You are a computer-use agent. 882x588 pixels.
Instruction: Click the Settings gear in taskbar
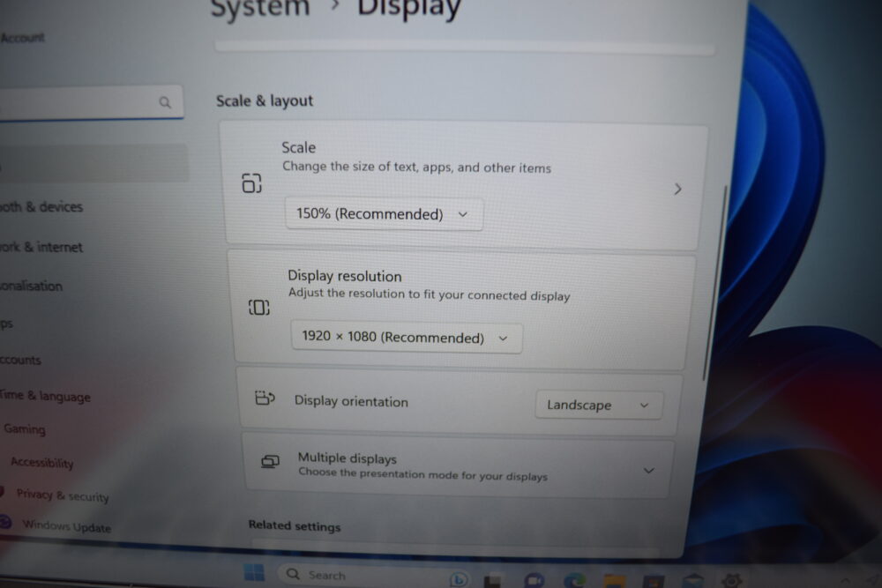coord(732,580)
